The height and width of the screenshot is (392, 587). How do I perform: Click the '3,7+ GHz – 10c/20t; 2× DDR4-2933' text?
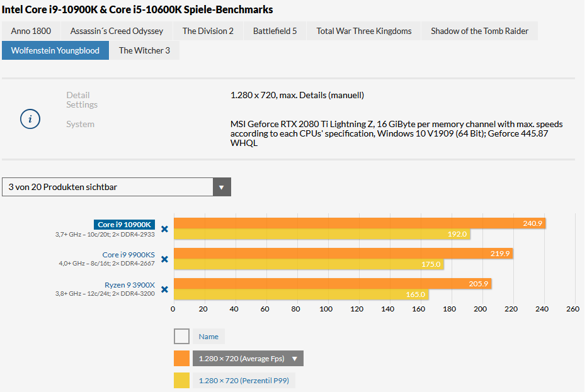[105, 235]
